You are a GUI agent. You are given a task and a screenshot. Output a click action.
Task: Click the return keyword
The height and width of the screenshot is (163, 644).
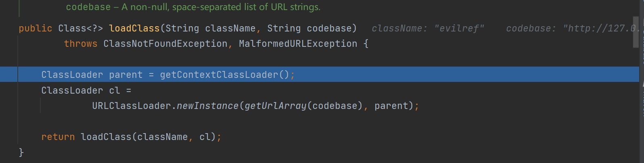click(x=58, y=137)
